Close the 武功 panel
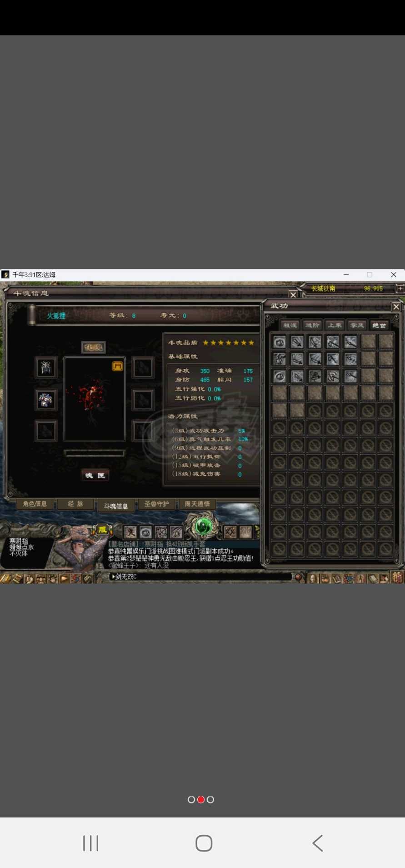 pyautogui.click(x=396, y=307)
